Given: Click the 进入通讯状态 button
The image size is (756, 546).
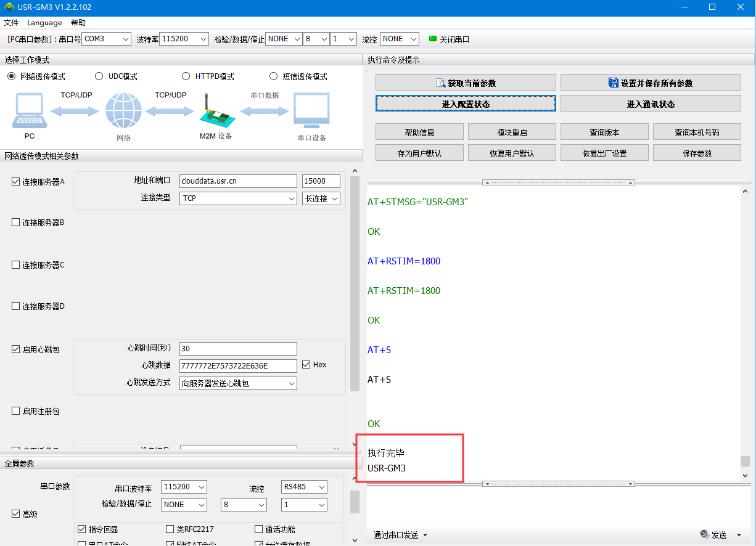Looking at the screenshot, I should pos(651,104).
